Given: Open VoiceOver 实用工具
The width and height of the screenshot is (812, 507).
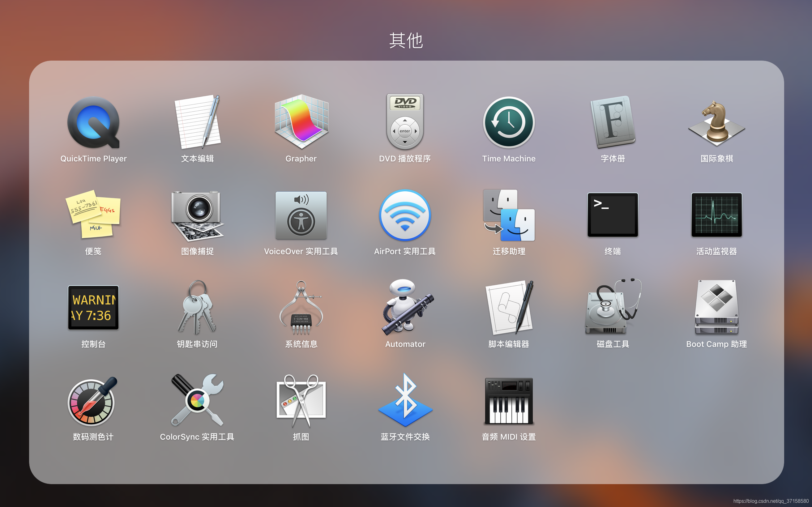Looking at the screenshot, I should pos(301,215).
